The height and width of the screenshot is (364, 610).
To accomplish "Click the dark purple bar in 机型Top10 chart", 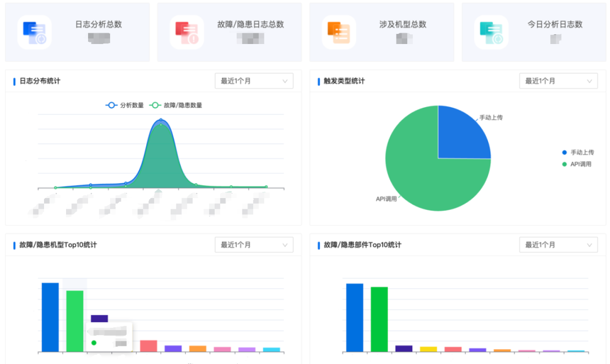I will click(99, 318).
